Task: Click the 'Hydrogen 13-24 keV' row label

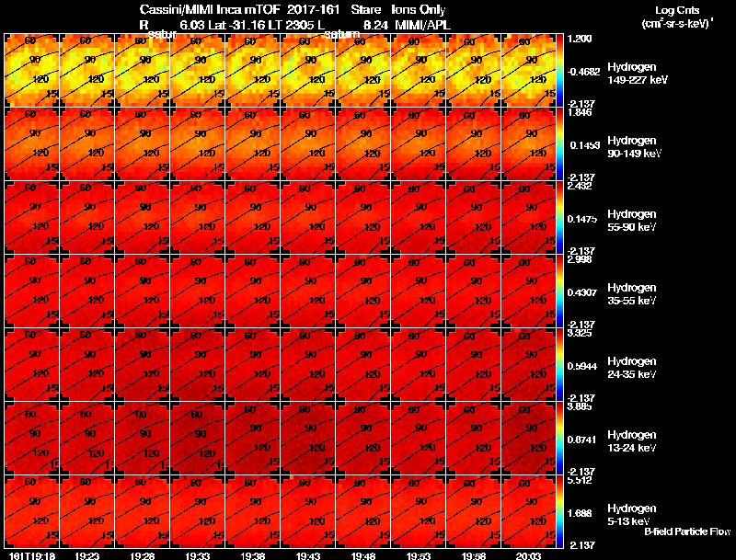Action: [x=632, y=441]
